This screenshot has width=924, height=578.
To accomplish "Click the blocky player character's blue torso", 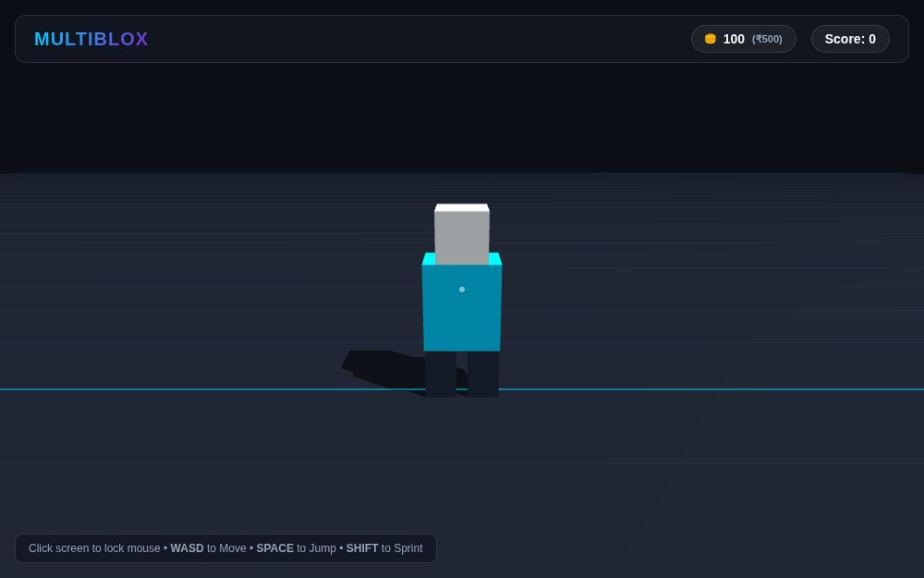I will [462, 307].
